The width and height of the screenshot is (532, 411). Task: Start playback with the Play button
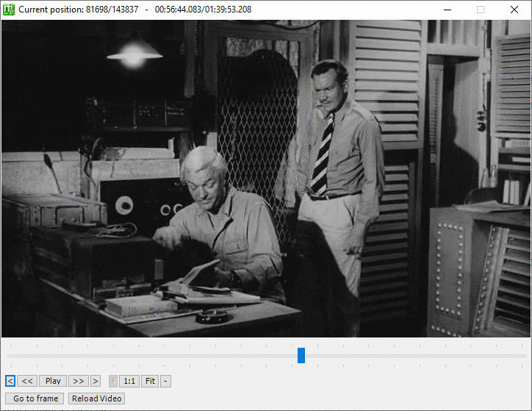53,381
